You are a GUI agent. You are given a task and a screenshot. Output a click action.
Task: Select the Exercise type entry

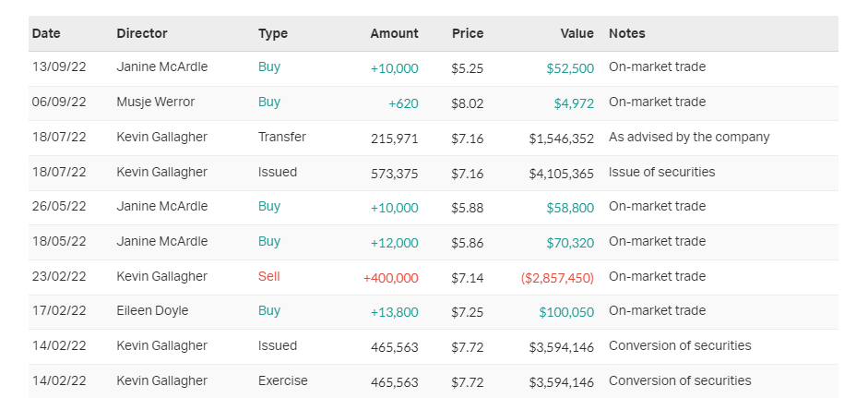click(x=283, y=380)
